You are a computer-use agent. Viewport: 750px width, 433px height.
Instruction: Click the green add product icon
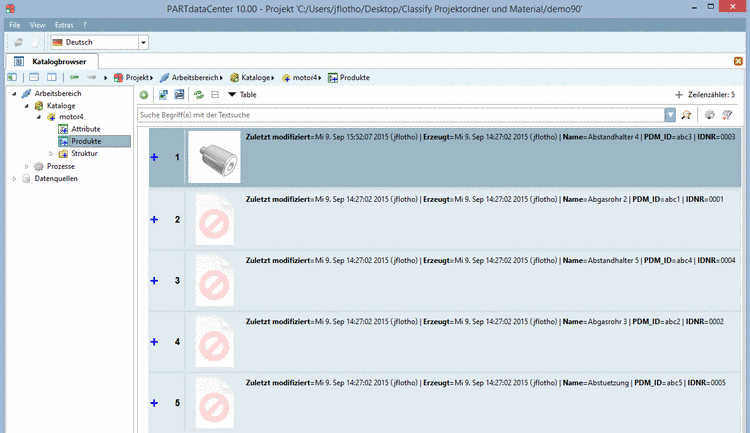coord(143,95)
